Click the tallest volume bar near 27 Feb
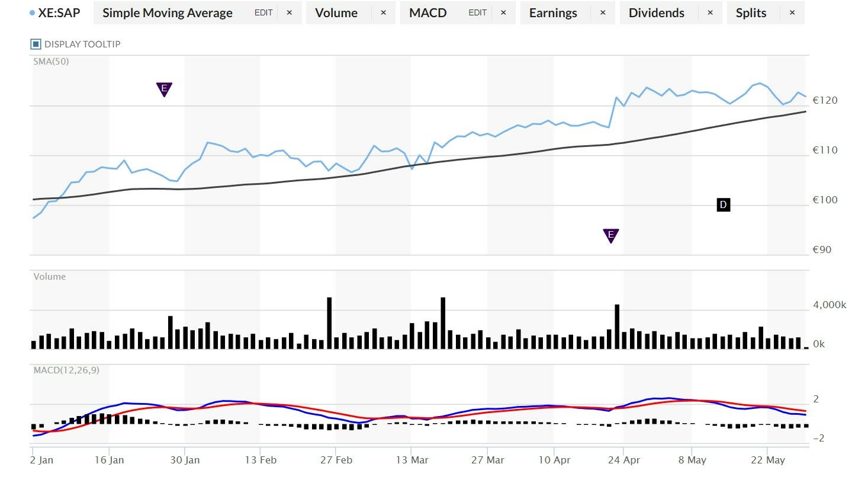Screen dimensions: 868x483 click(329, 322)
